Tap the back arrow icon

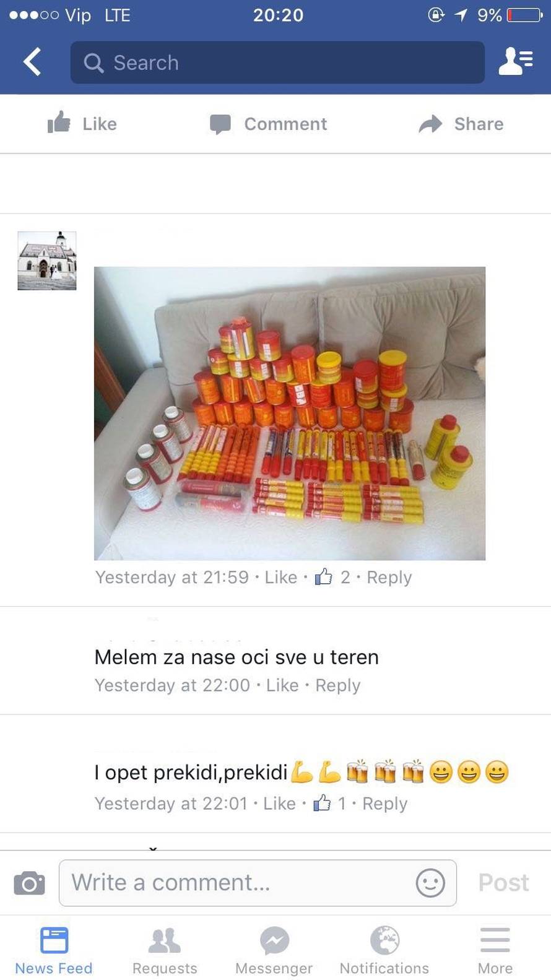(32, 62)
